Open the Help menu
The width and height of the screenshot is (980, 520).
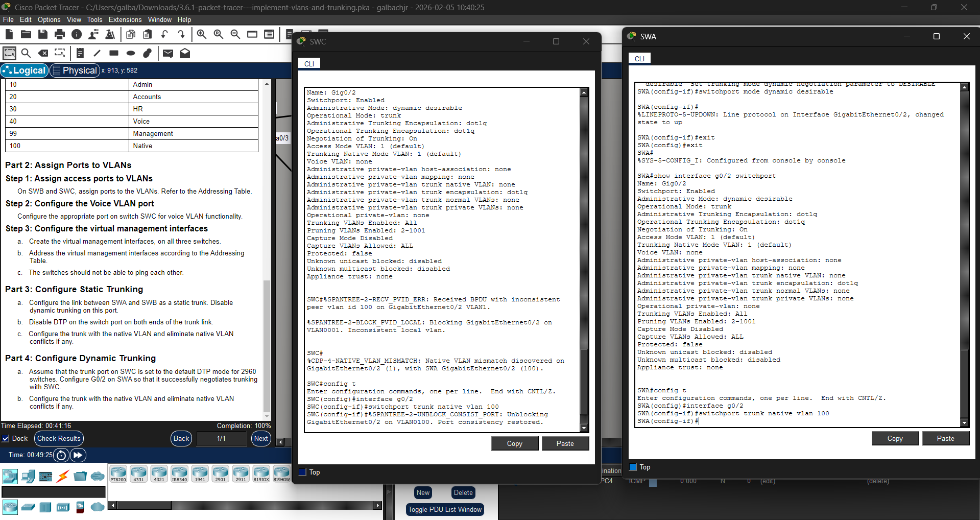pyautogui.click(x=184, y=19)
